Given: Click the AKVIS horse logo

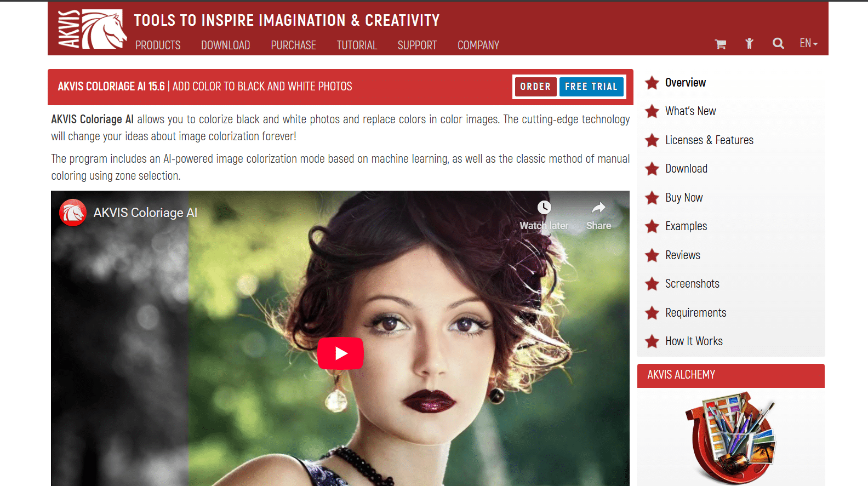Looking at the screenshot, I should pyautogui.click(x=92, y=30).
